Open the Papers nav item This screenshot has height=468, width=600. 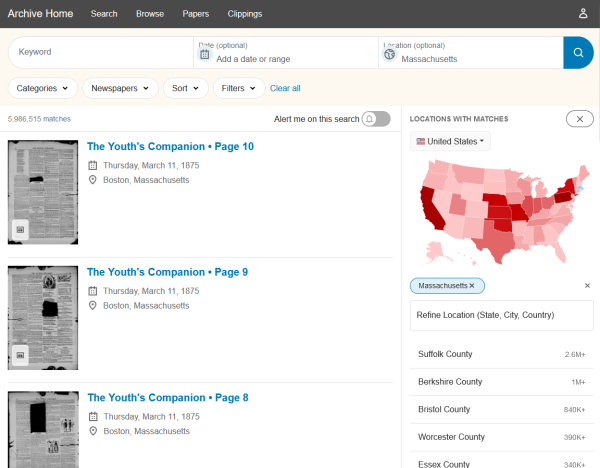pos(196,14)
